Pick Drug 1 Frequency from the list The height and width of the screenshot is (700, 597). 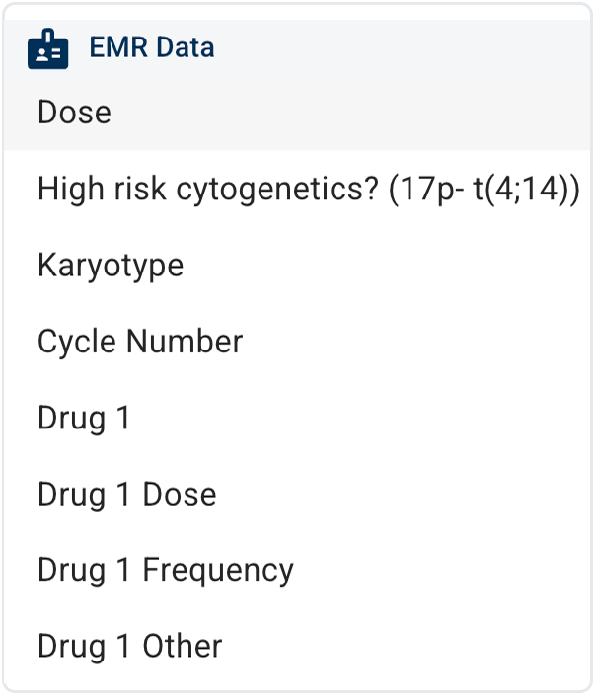click(166, 570)
